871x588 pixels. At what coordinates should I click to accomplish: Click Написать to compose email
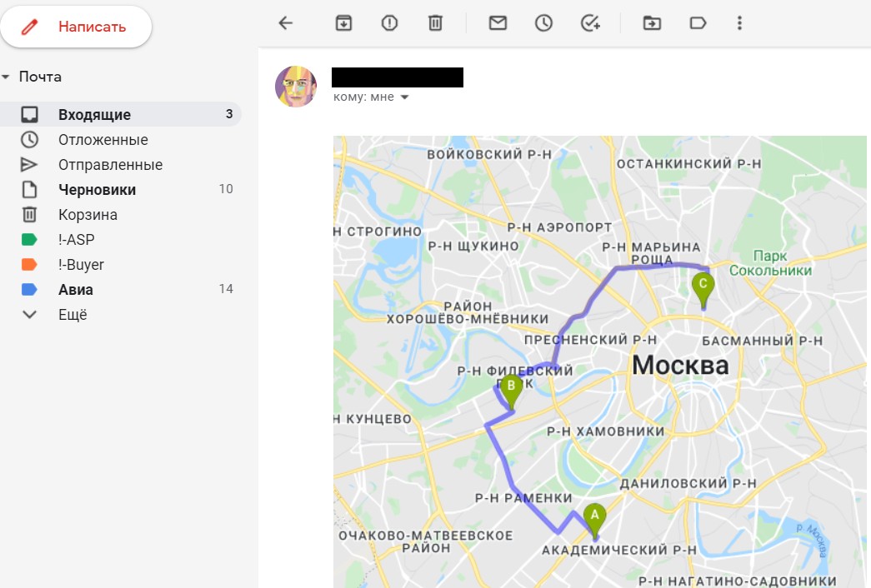click(x=76, y=27)
